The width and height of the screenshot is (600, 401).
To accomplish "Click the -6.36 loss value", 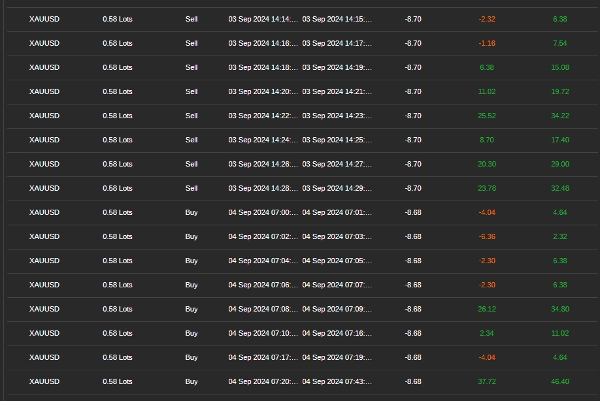I will [487, 236].
